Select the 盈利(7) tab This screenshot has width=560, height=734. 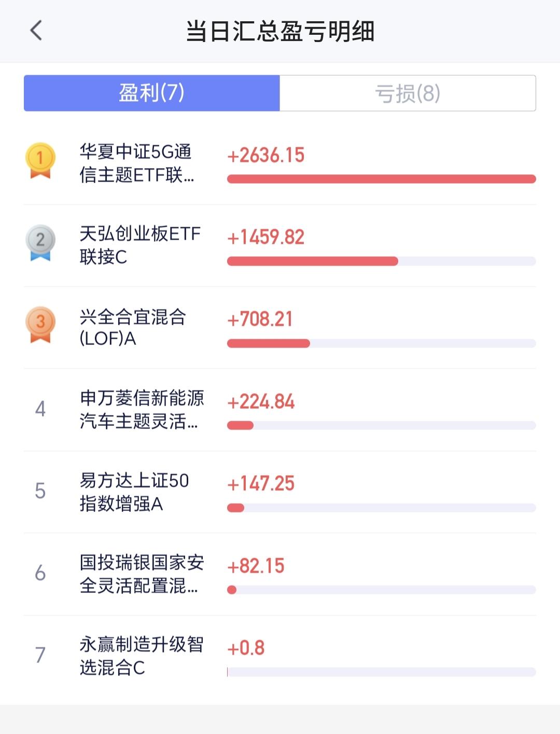152,93
